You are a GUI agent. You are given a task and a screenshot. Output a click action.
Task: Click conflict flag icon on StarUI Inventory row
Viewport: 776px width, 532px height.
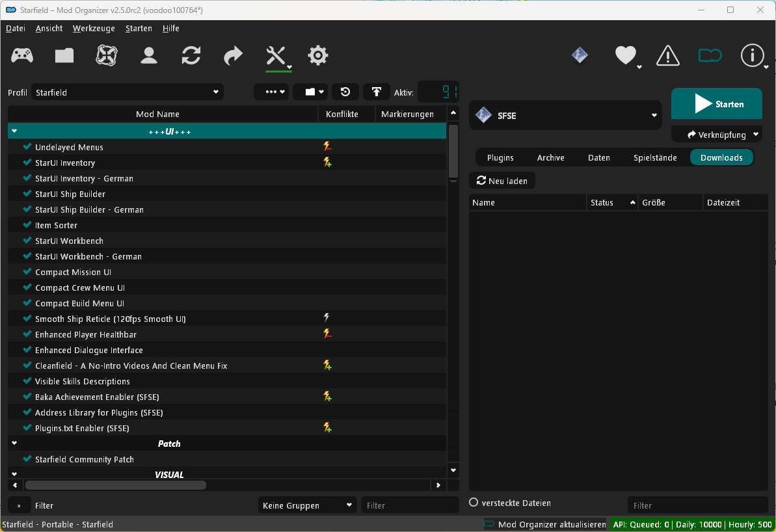point(327,163)
